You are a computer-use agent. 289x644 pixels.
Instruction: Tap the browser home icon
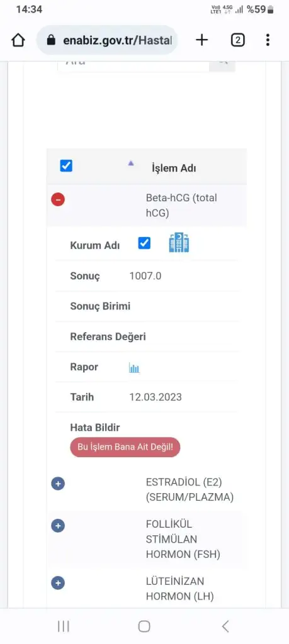18,40
